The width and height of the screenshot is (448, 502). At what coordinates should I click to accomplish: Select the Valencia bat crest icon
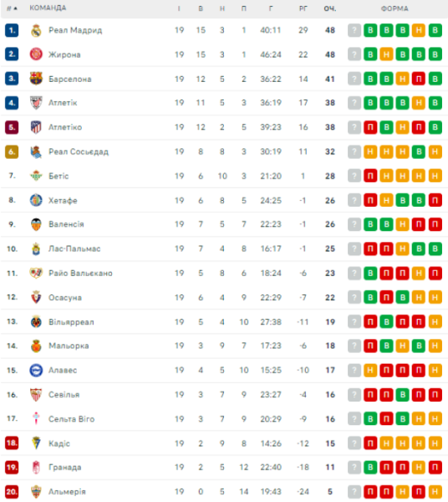coord(36,224)
